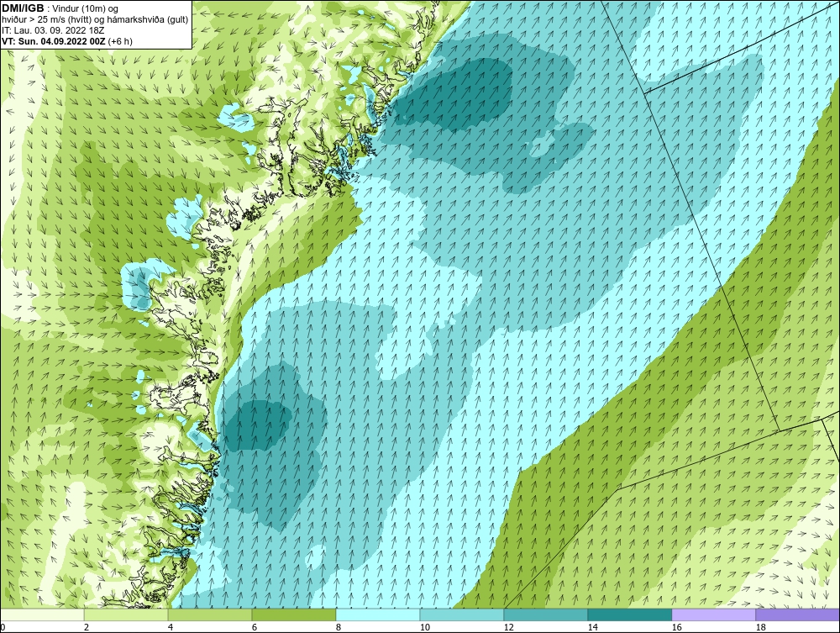This screenshot has height=633, width=840.
Task: Click the legend tick label '14'
Action: [x=592, y=627]
